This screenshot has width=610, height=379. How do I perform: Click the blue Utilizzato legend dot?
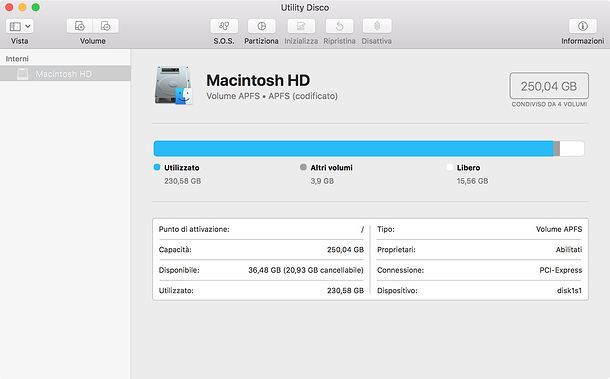pos(157,167)
